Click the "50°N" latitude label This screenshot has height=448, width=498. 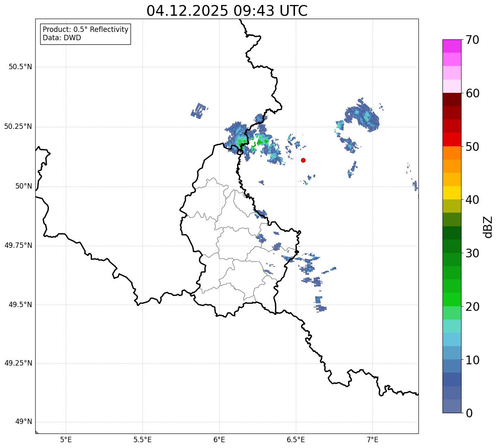[24, 186]
